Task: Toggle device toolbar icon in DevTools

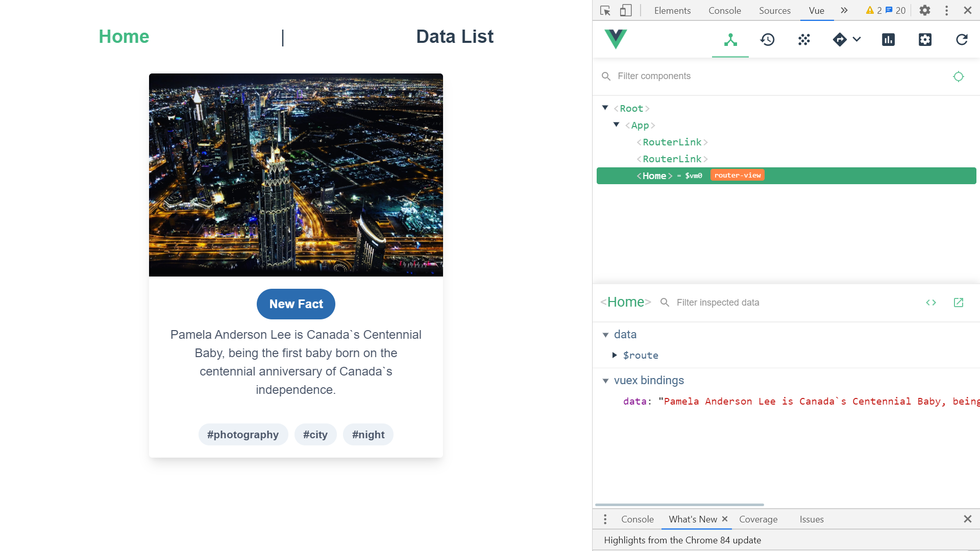Action: 626,10
